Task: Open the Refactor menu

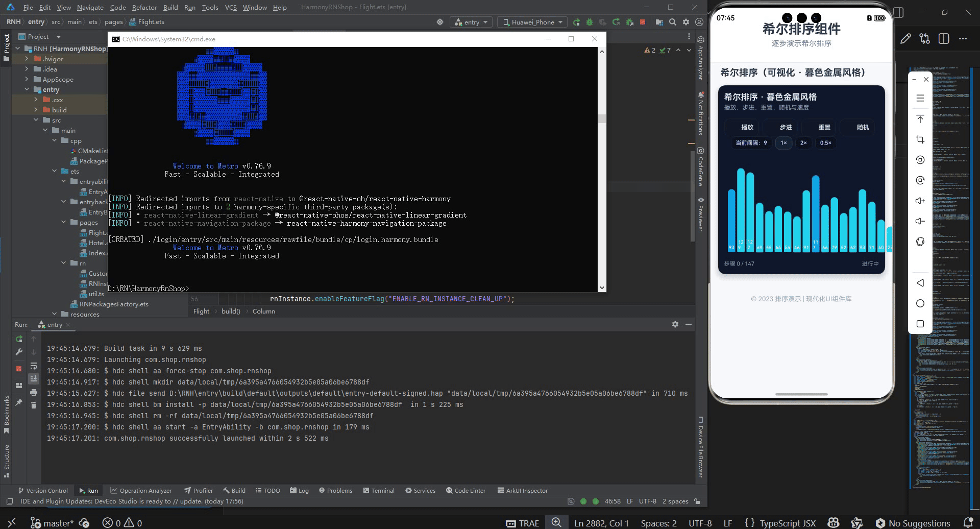Action: coord(144,7)
